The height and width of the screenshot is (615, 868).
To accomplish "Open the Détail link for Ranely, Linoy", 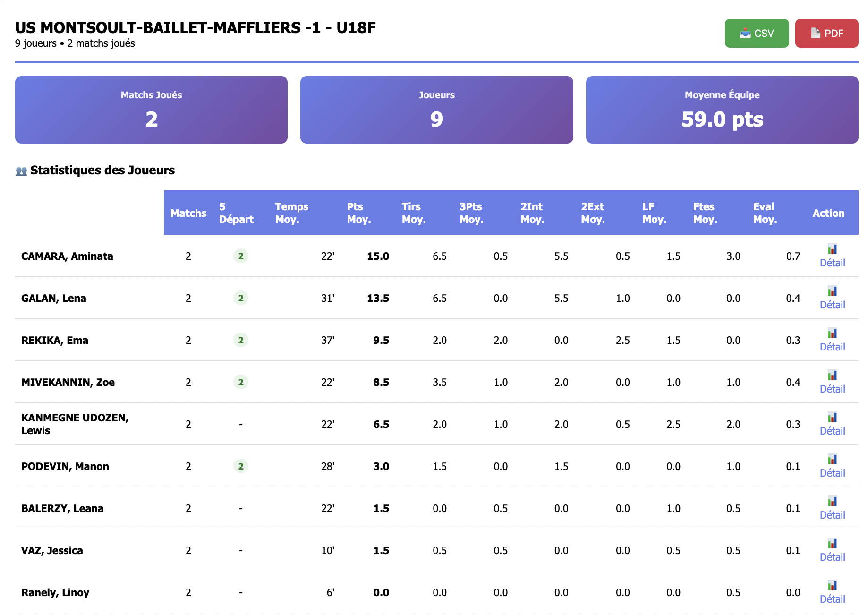I will [x=832, y=599].
